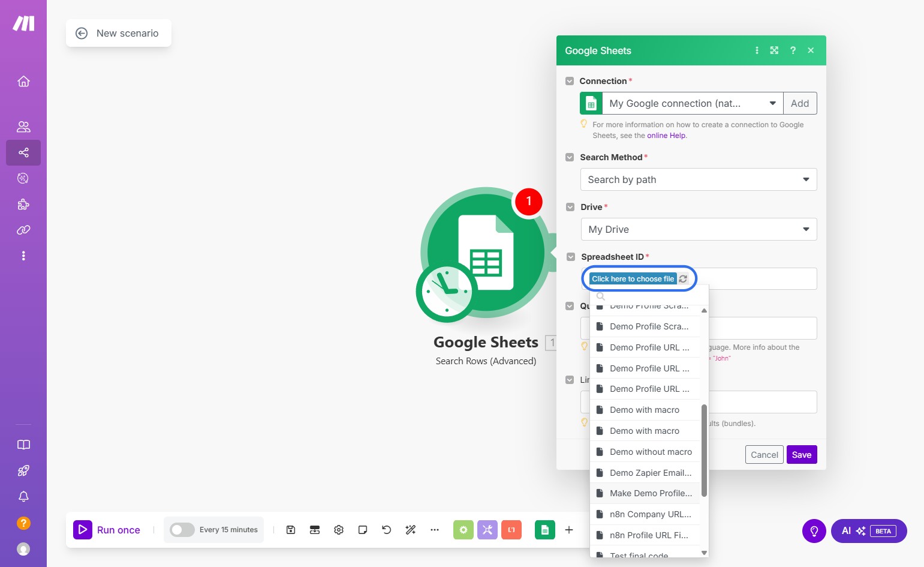This screenshot has width=924, height=567.
Task: Select Demo Zapier Email file entry
Action: coord(645,473)
